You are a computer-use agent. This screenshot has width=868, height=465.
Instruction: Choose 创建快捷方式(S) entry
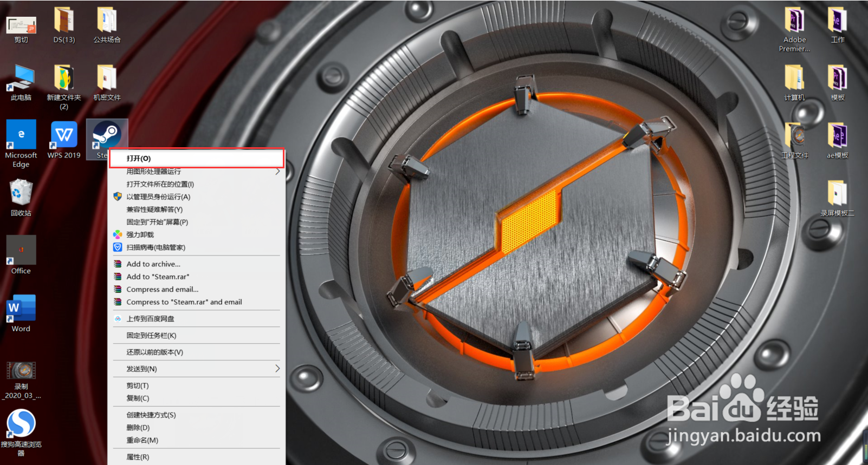click(x=197, y=415)
